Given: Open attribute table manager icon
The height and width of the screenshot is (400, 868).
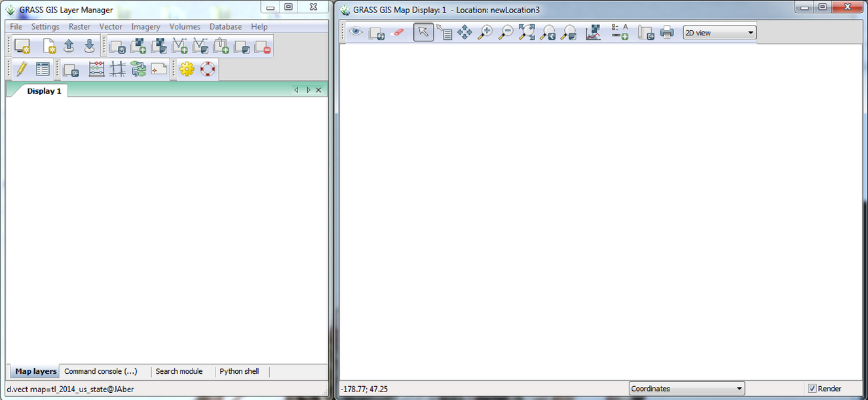Looking at the screenshot, I should tap(43, 69).
